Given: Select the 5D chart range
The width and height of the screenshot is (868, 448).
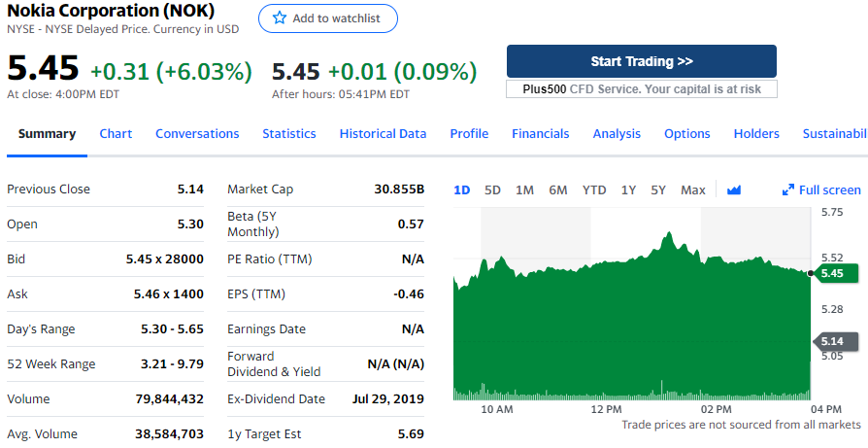Looking at the screenshot, I should (x=492, y=190).
